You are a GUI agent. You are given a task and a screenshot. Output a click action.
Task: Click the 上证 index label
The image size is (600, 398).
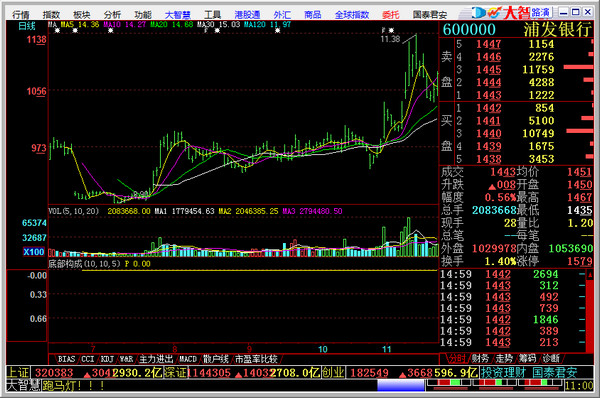click(x=18, y=372)
